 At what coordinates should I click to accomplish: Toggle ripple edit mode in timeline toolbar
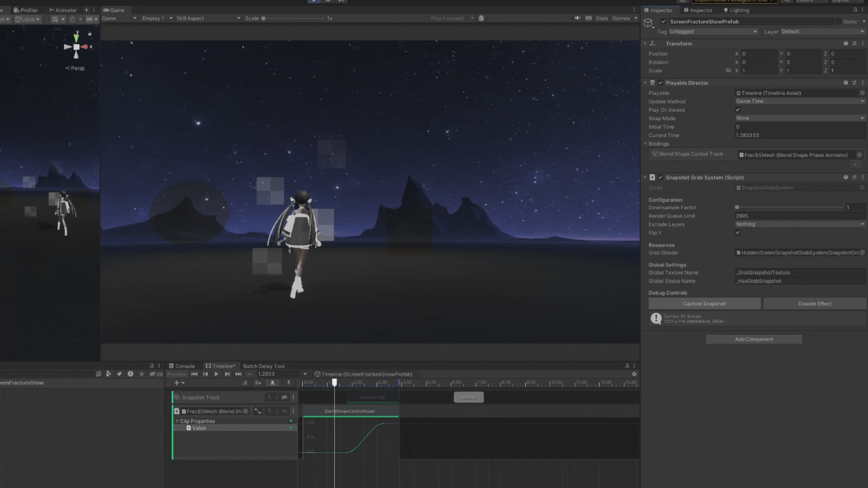coord(258,383)
